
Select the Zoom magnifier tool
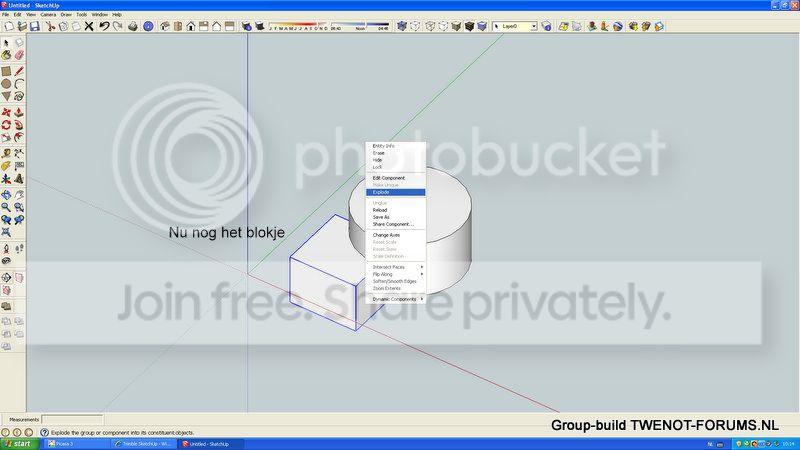click(x=6, y=207)
